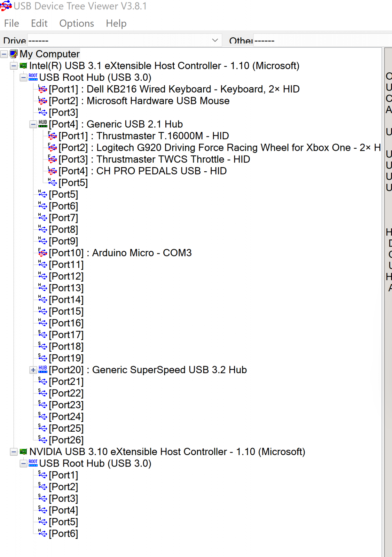Select Thrustmaster TWCS Throttle - HID entry
This screenshot has height=557, width=392.
tap(154, 159)
